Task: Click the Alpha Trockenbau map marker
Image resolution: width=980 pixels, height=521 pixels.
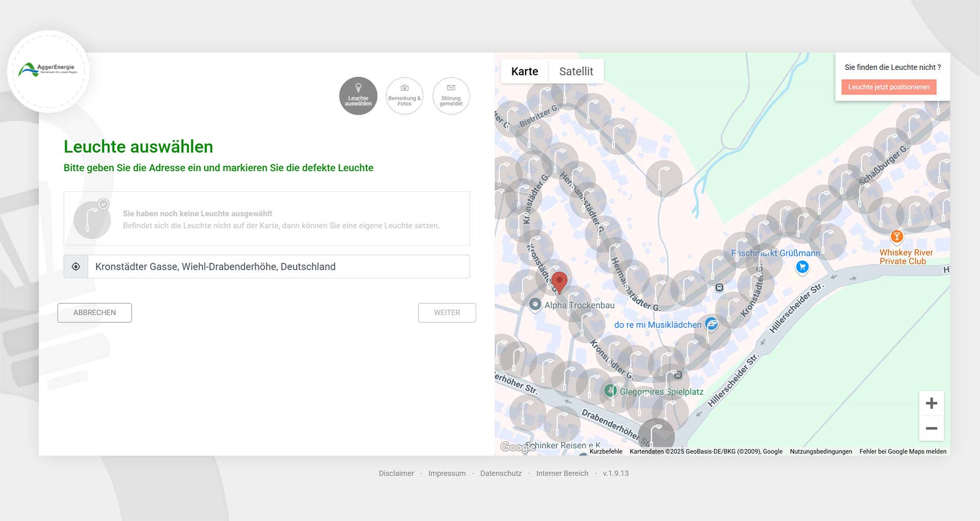Action: (535, 304)
